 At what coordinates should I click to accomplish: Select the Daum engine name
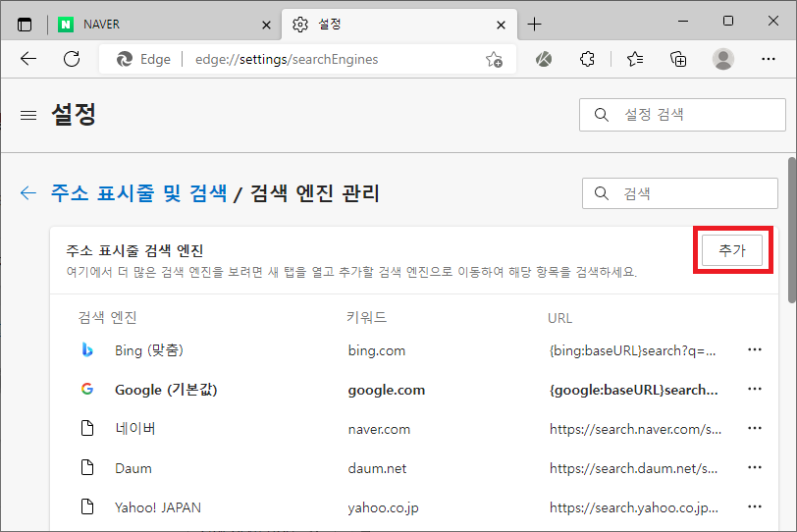(133, 468)
